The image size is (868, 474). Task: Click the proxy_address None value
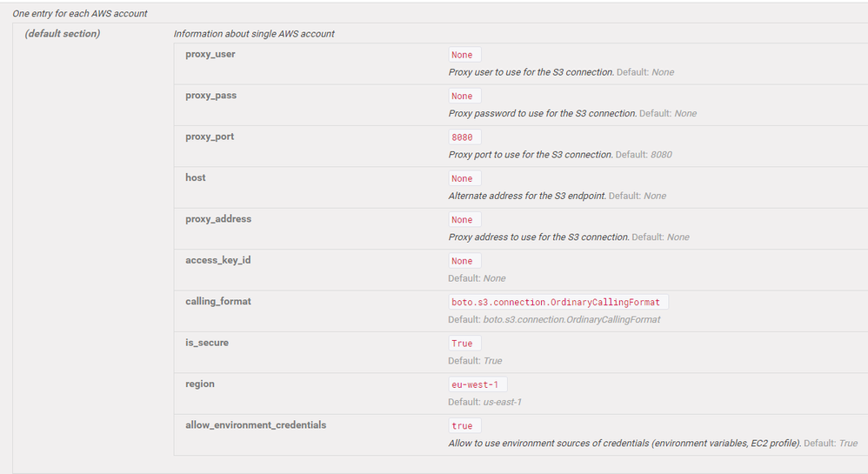pyautogui.click(x=464, y=220)
